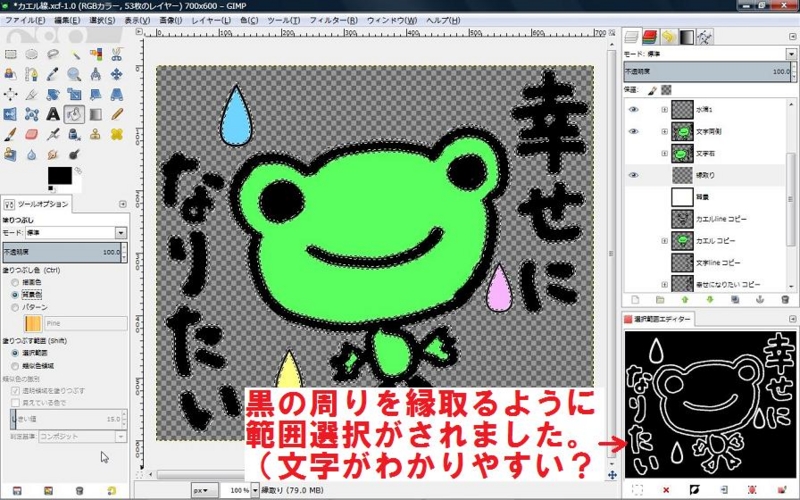Toggle the 透明領域を塗りつぶす checkbox

[x=15, y=391]
